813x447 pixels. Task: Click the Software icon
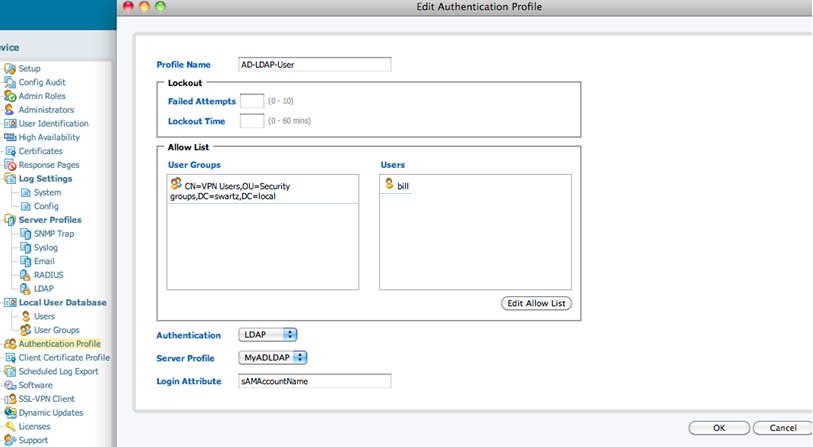[x=10, y=385]
